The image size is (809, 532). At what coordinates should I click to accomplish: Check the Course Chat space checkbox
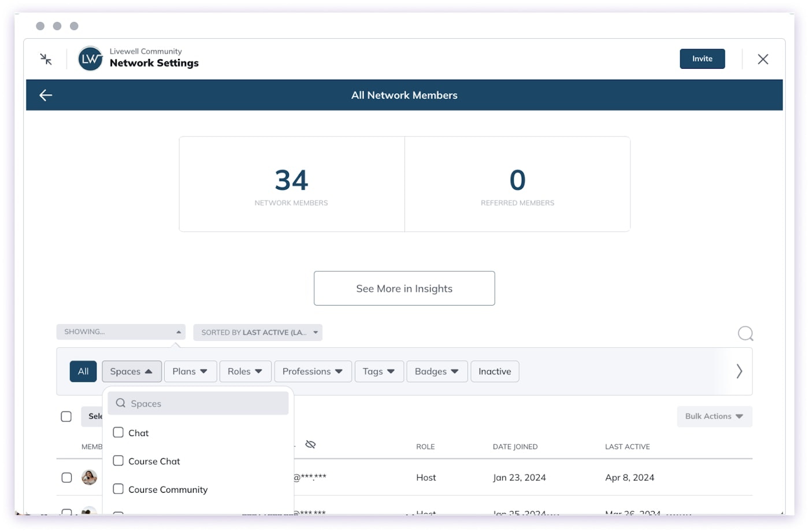pyautogui.click(x=118, y=461)
